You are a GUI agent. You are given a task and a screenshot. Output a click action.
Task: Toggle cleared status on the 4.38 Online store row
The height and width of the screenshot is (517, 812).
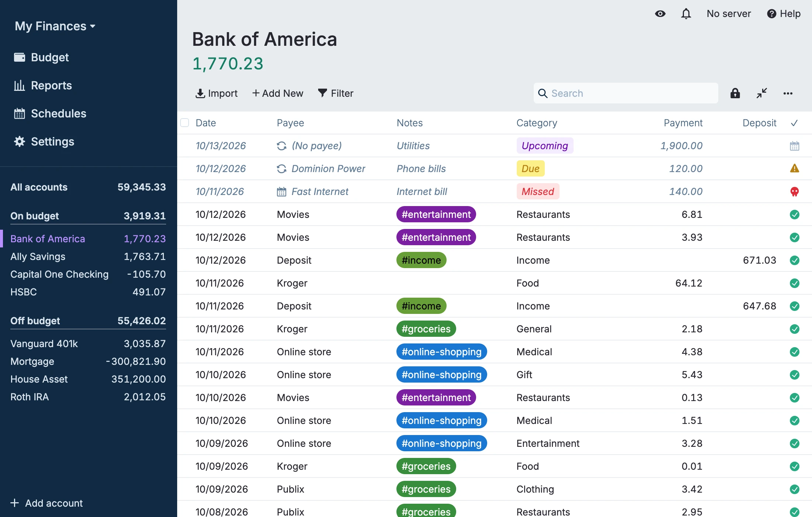pos(794,352)
